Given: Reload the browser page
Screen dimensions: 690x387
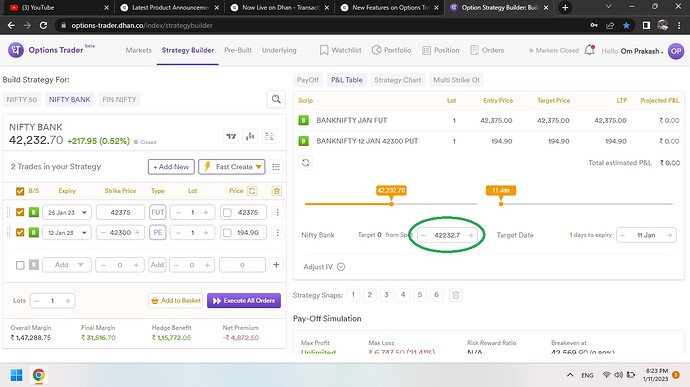Looking at the screenshot, I should tap(43, 26).
